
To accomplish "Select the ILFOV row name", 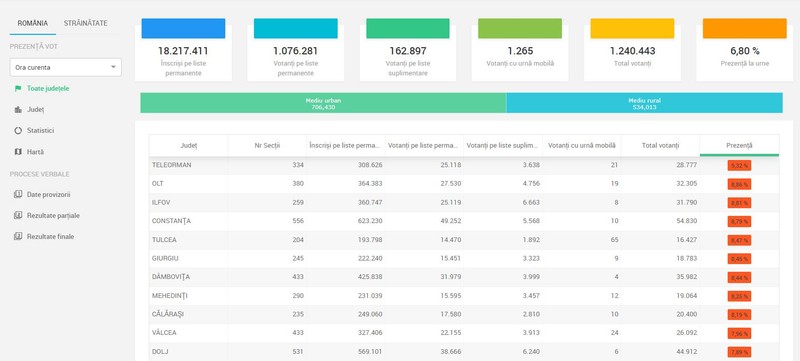I will (161, 202).
